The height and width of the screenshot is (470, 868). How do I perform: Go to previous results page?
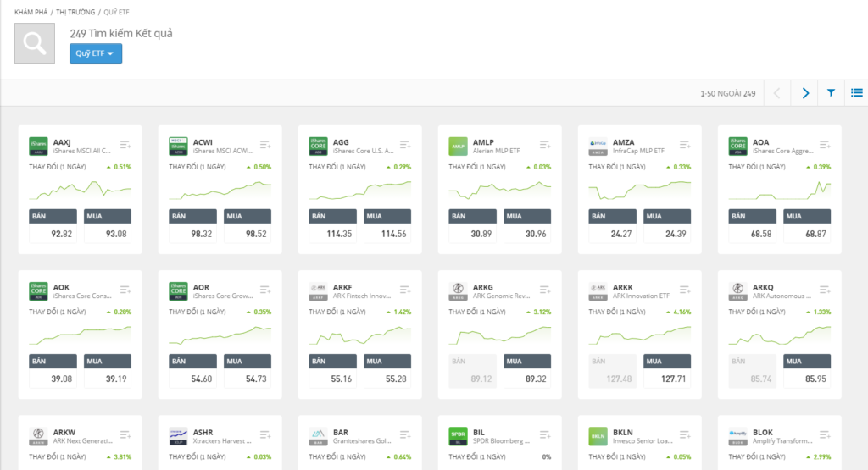(777, 93)
